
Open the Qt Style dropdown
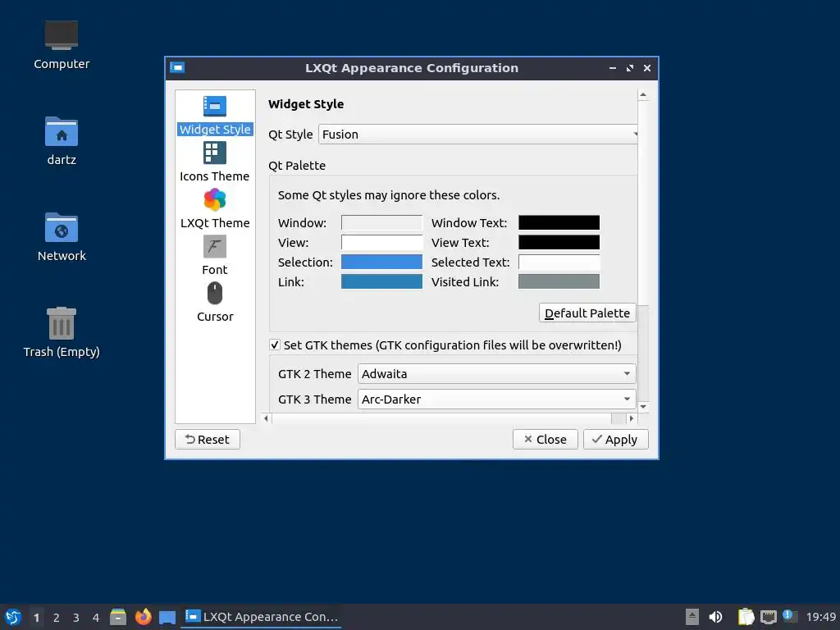pos(478,135)
